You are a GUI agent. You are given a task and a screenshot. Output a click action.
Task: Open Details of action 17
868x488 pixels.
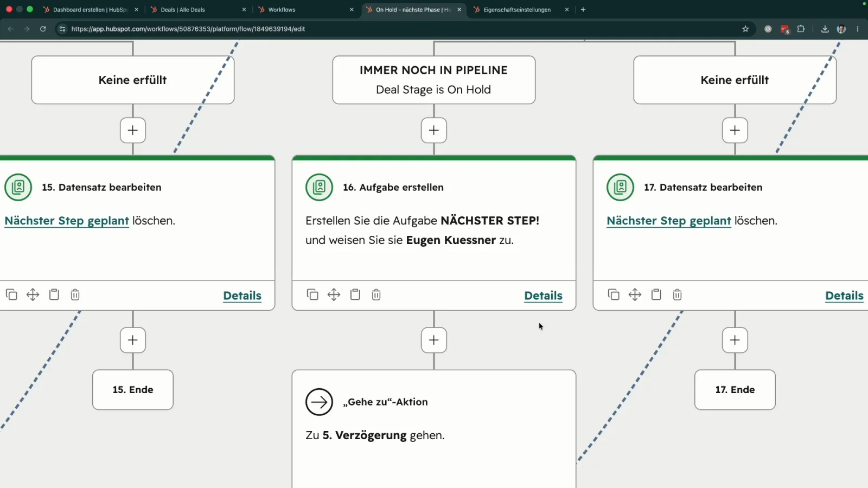pos(844,296)
